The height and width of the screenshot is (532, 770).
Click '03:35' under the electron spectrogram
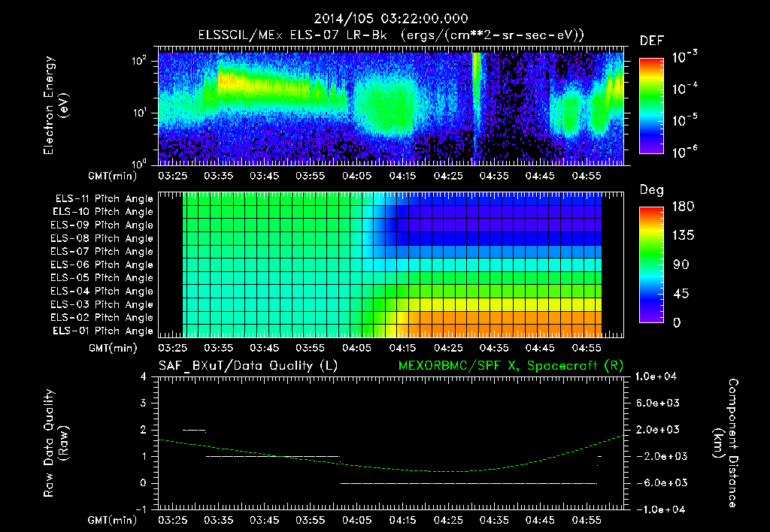219,176
